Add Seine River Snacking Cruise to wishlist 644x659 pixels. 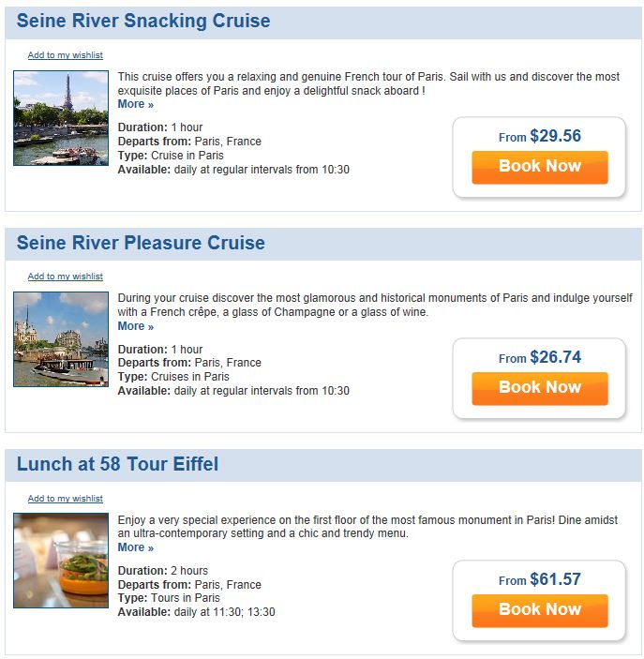pos(66,55)
